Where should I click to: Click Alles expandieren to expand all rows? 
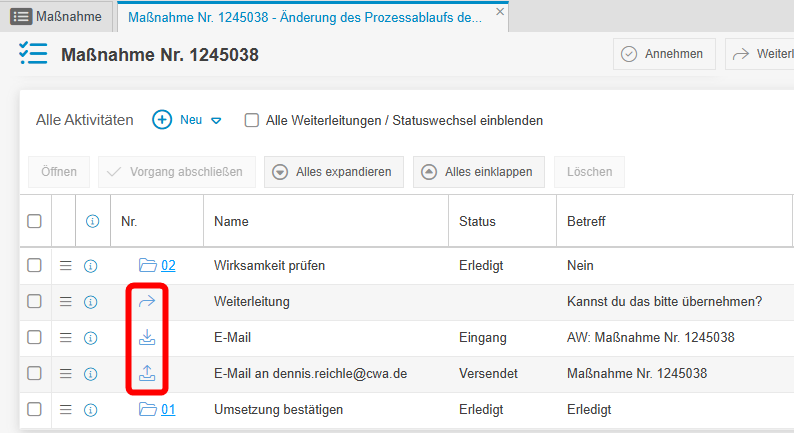point(334,172)
